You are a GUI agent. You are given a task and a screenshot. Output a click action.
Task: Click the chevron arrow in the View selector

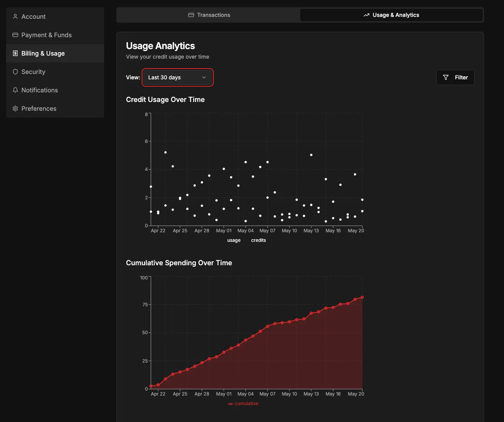coord(204,77)
